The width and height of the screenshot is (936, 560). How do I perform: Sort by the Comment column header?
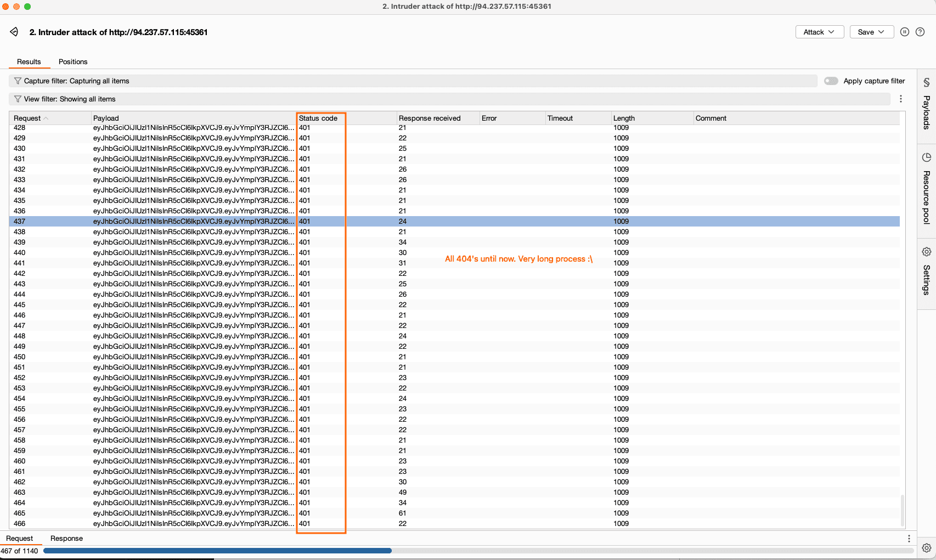796,118
